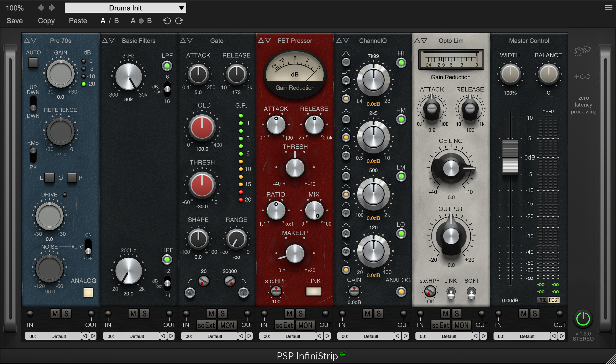
Task: Toggle the LPF enable LED in Basic Filters
Action: click(167, 66)
